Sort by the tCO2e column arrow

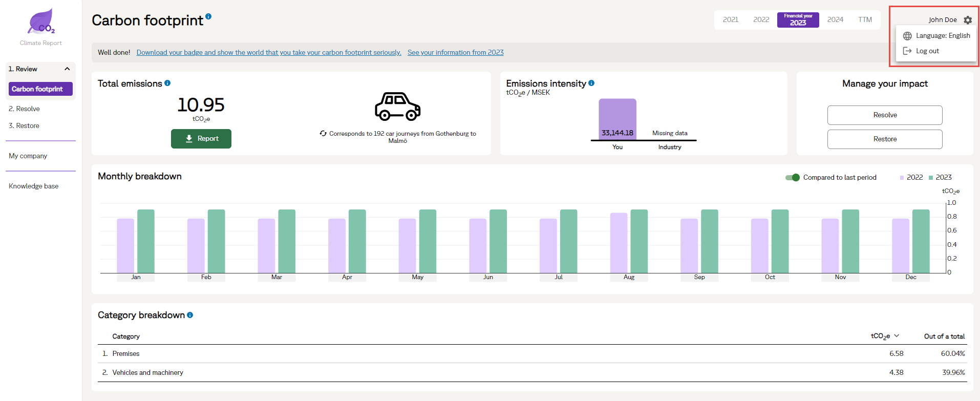[x=897, y=336]
